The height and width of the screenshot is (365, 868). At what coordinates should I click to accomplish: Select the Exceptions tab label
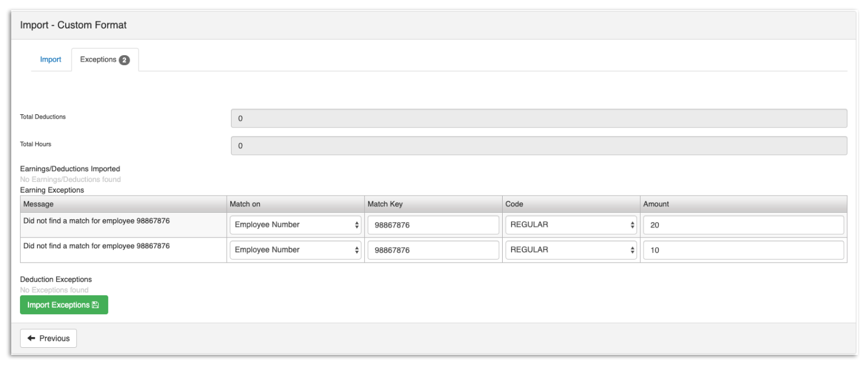pos(98,60)
